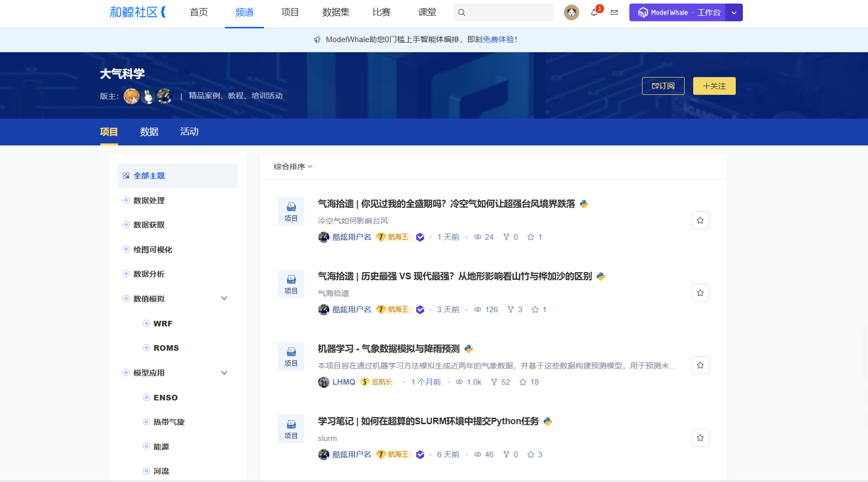Viewport: 868px width, 482px height.
Task: Click 航海王 level badge on SLURM post
Action: (393, 455)
